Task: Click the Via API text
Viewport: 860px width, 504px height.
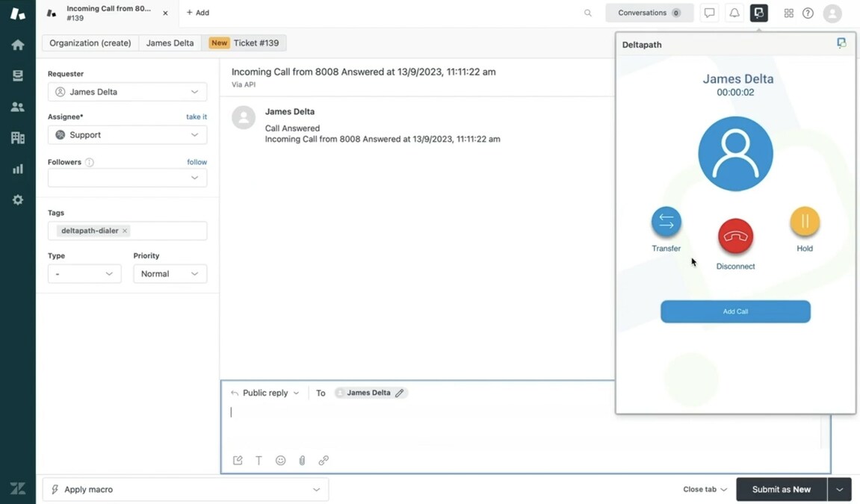Action: click(244, 85)
